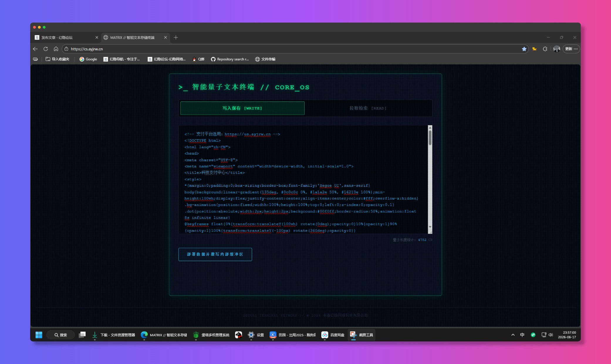Open the 设置 settings taskbar item

click(256, 335)
